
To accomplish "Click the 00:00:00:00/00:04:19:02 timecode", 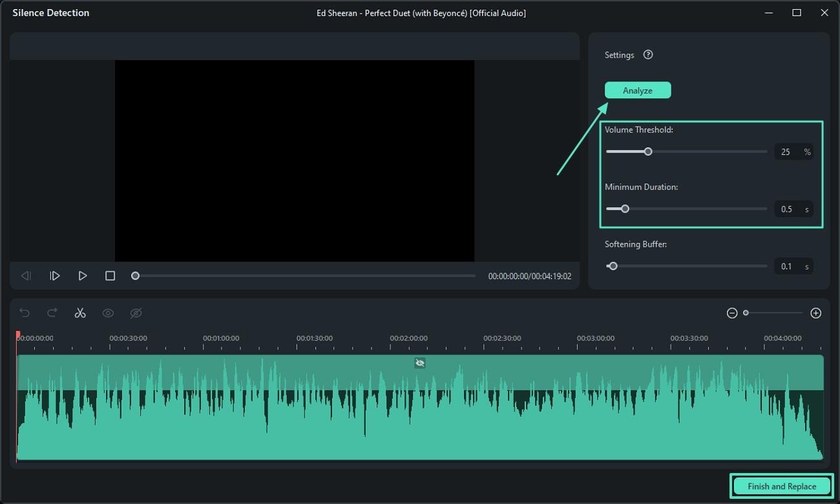I will pyautogui.click(x=530, y=276).
